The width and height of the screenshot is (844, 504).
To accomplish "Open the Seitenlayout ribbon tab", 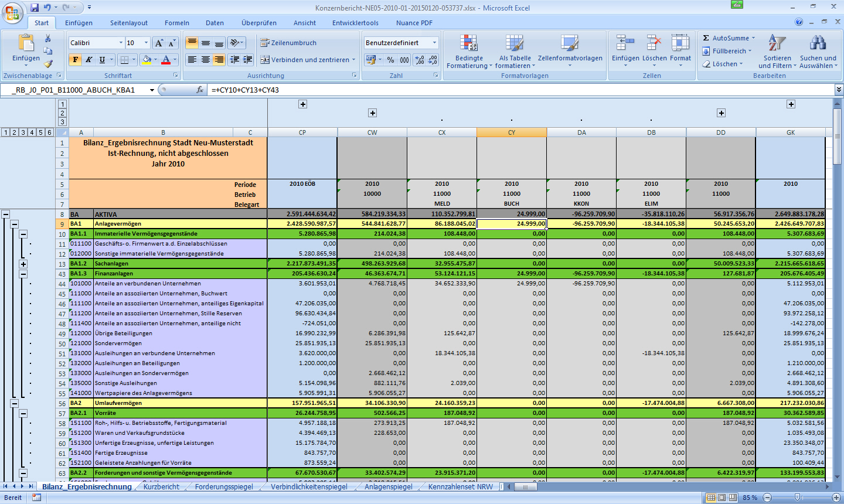I will click(129, 23).
